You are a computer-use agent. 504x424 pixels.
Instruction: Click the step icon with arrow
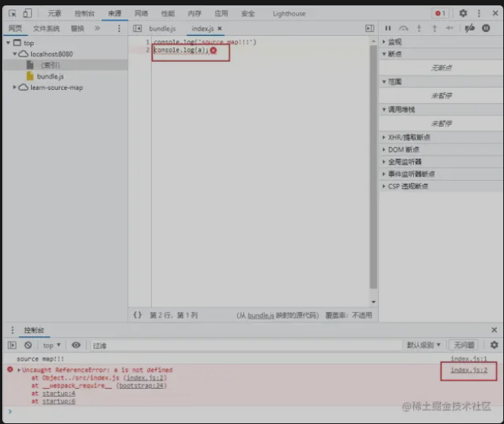point(450,28)
